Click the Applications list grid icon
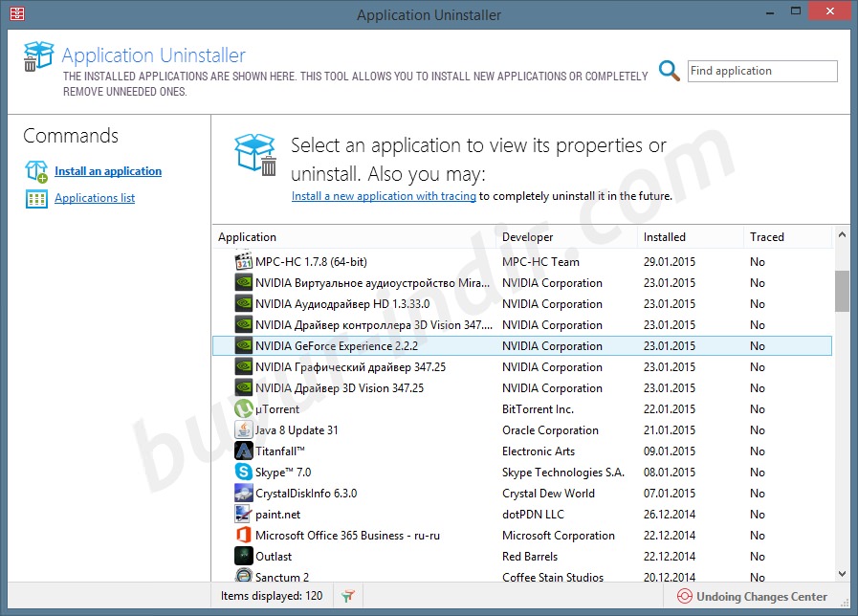The height and width of the screenshot is (616, 858). 36,199
